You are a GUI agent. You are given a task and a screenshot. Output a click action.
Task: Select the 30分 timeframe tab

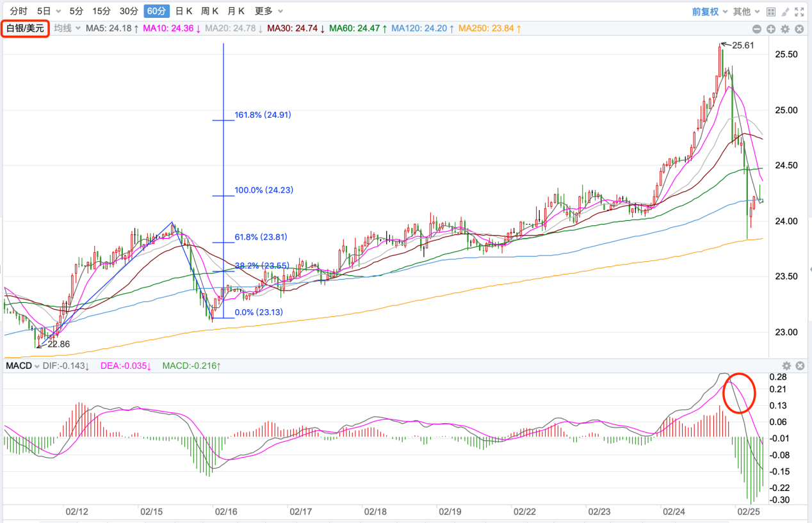[x=129, y=11]
